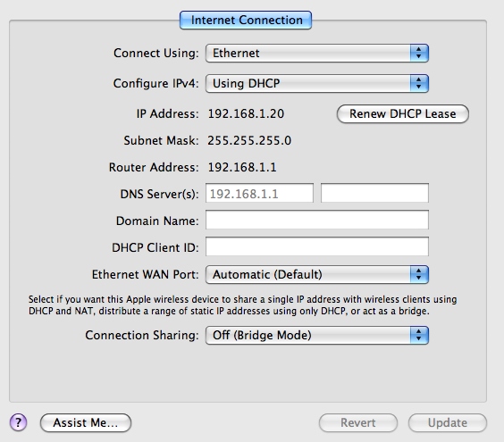Screen dimensions: 504x442
Task: Select the Internet Connection tab
Action: click(246, 20)
